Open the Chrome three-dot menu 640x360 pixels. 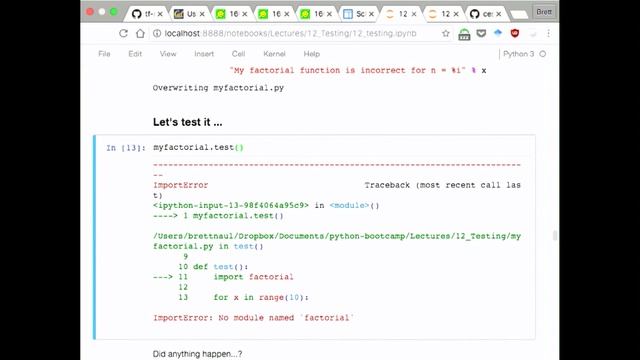tap(549, 33)
